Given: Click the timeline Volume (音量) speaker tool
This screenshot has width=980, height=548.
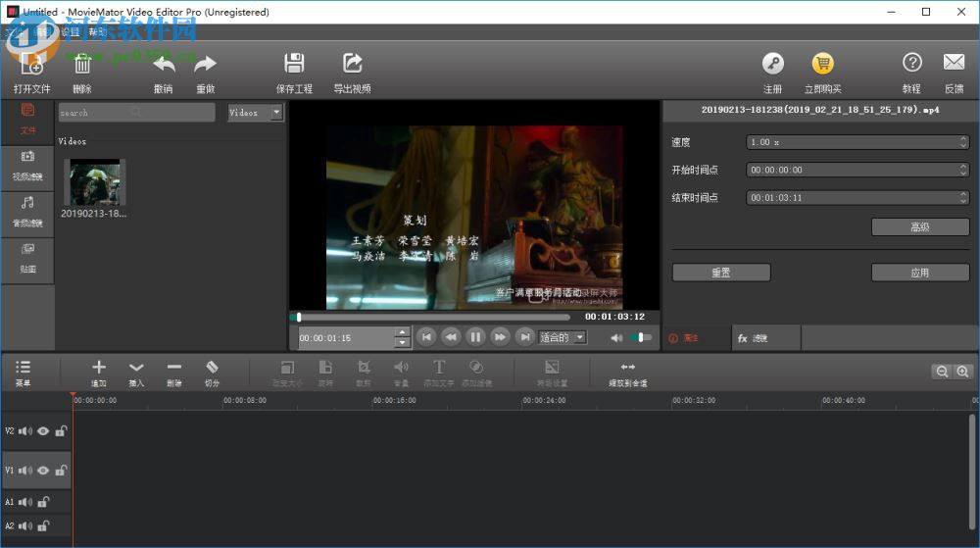Looking at the screenshot, I should point(401,368).
